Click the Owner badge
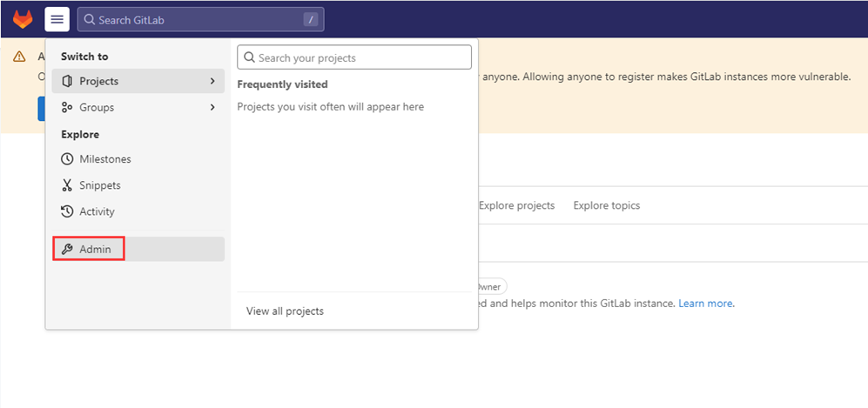This screenshot has width=868, height=408. click(x=492, y=287)
